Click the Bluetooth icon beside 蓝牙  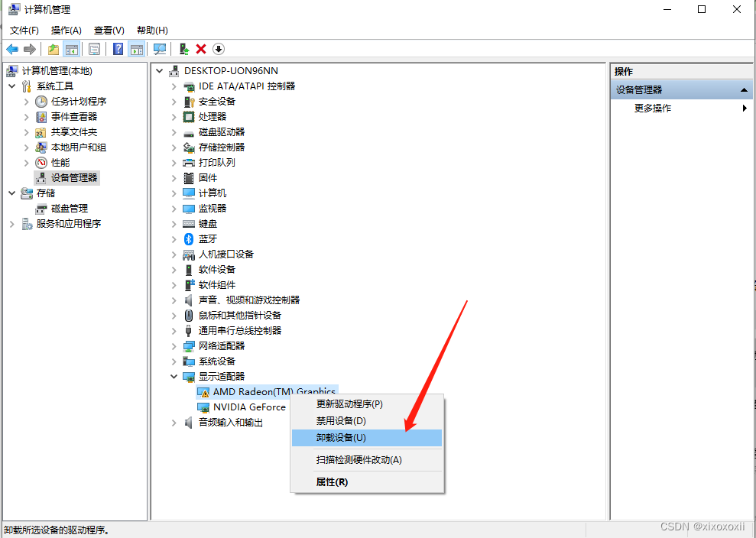click(189, 239)
